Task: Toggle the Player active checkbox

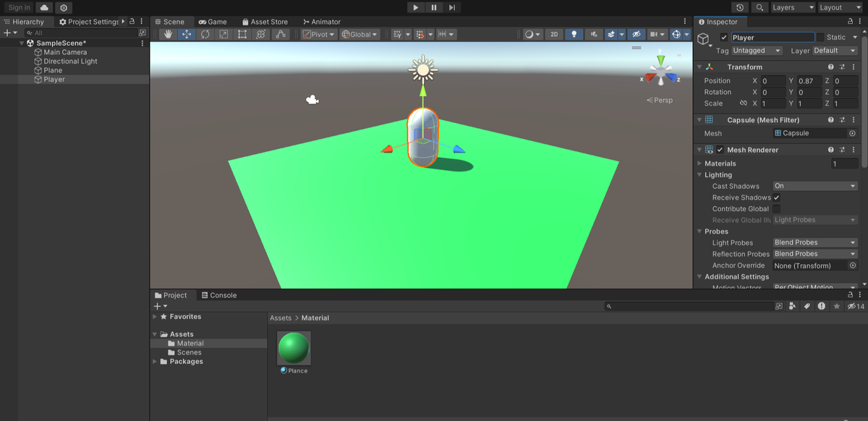Action: (x=724, y=38)
